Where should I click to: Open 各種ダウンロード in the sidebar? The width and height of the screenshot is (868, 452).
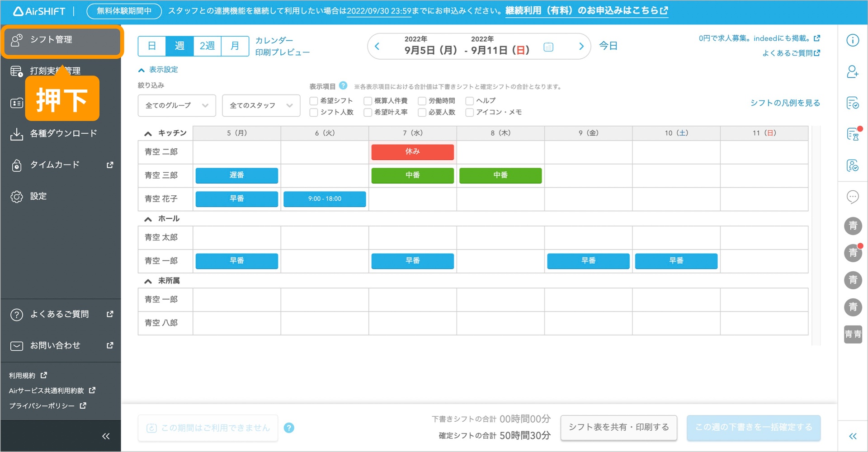click(63, 133)
